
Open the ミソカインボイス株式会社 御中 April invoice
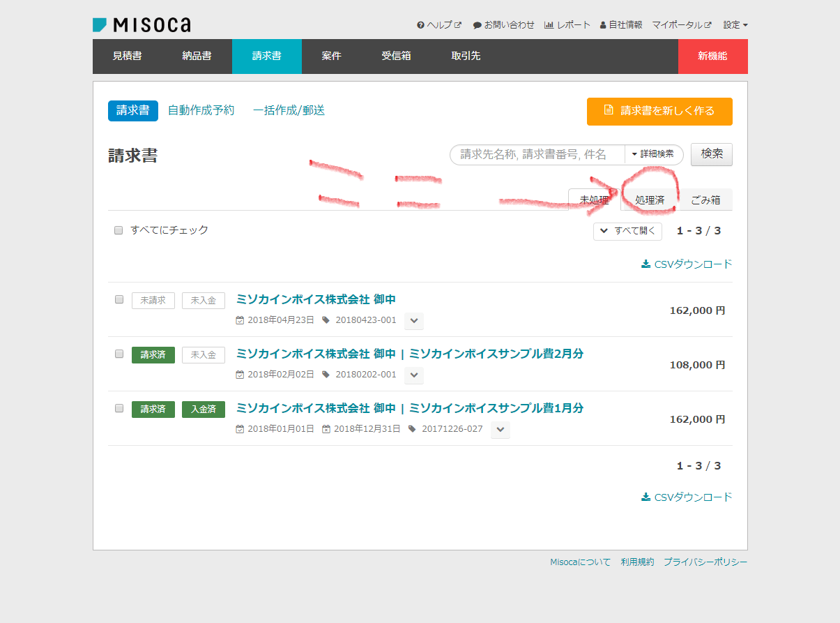pyautogui.click(x=316, y=299)
